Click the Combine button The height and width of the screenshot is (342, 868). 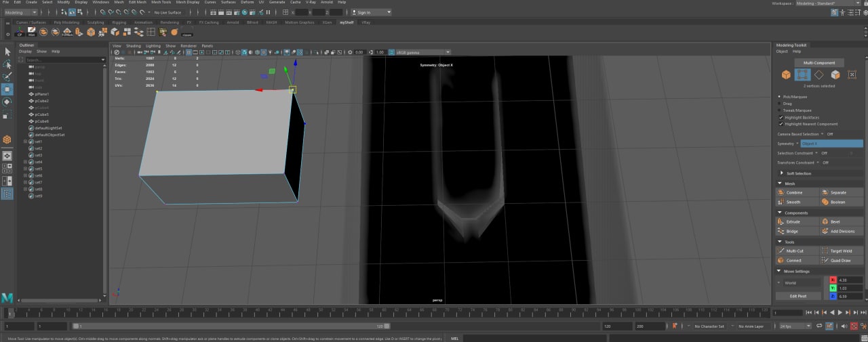(x=797, y=192)
